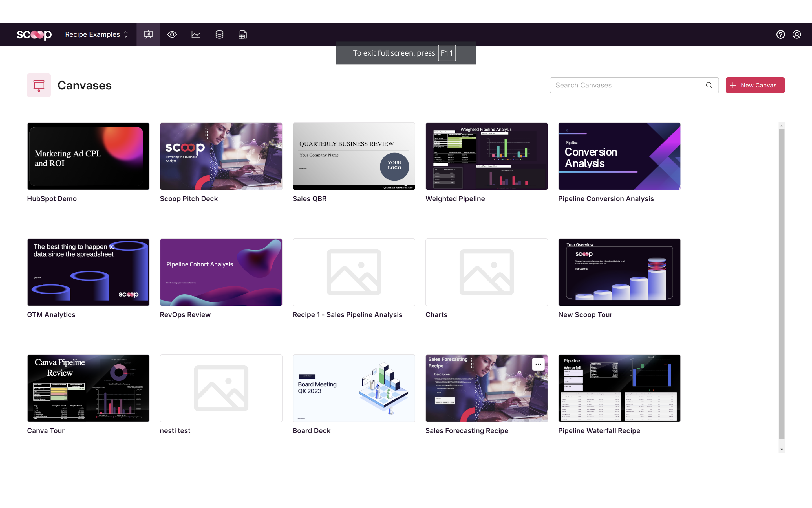Screen dimensions: 812x508
Task: Create a New Canvas
Action: click(755, 85)
